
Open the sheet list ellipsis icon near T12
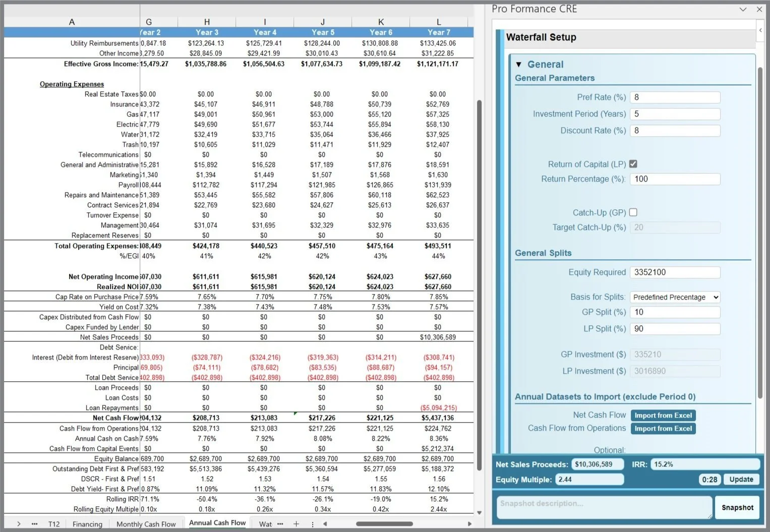pyautogui.click(x=34, y=524)
